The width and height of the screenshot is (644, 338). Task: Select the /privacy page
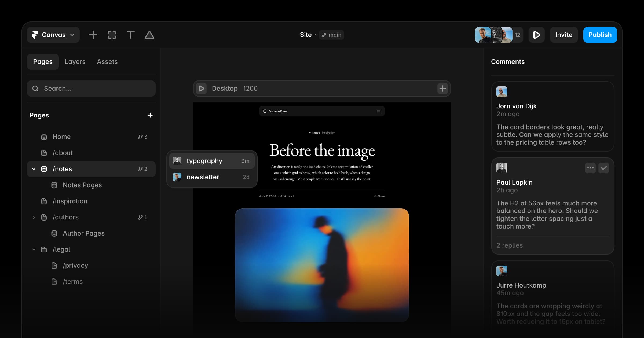91,266
